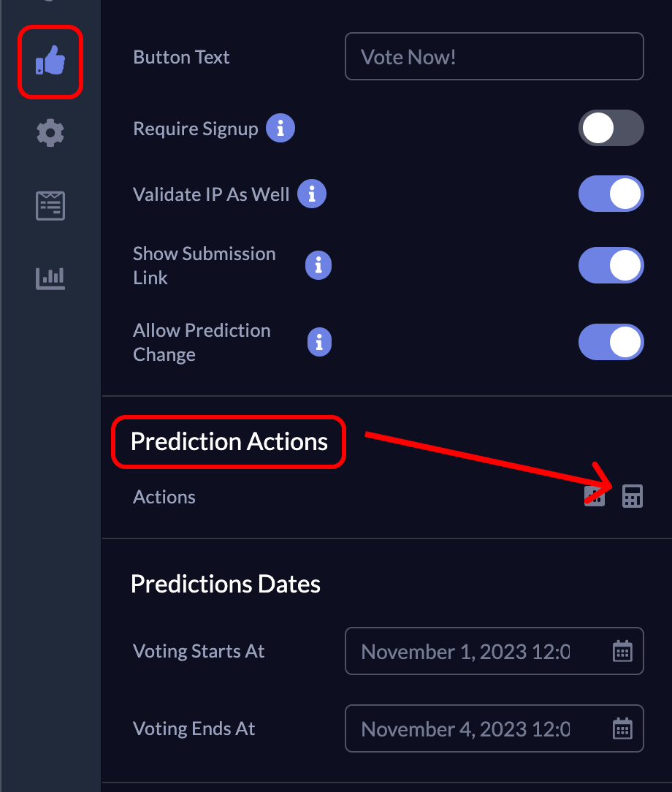Click the chart icon in Actions row
The image size is (672, 792).
595,497
